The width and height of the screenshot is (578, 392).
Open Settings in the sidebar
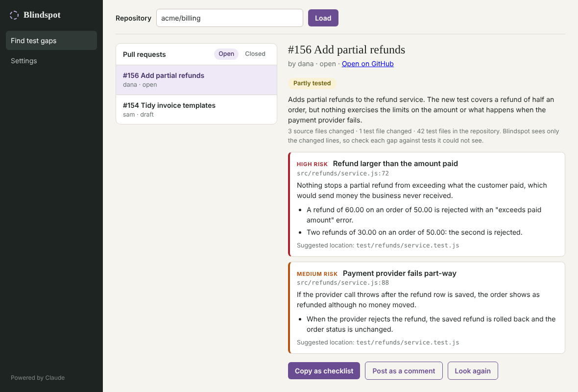[x=51, y=61]
